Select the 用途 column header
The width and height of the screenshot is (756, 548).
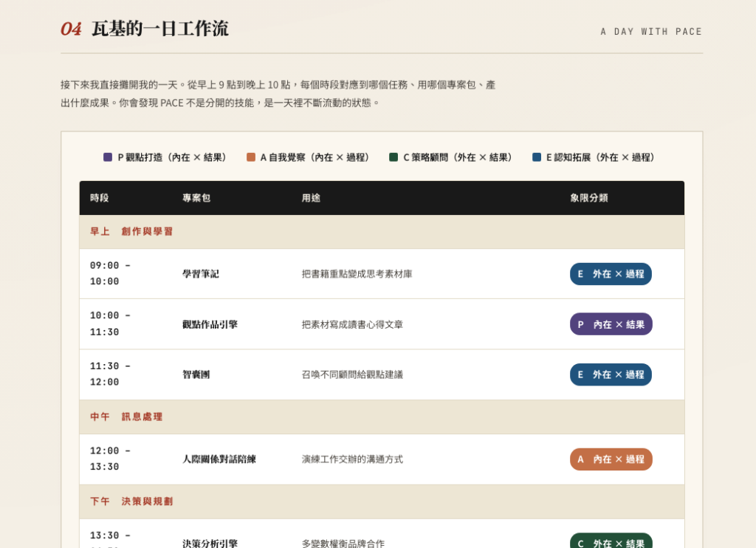311,198
